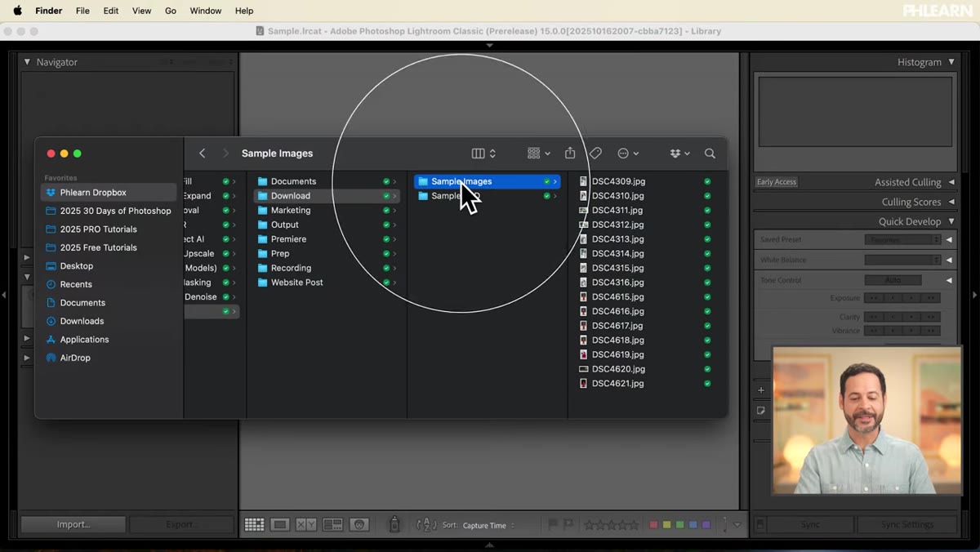The height and width of the screenshot is (552, 980).
Task: Open the Edit menu
Action: (x=111, y=11)
